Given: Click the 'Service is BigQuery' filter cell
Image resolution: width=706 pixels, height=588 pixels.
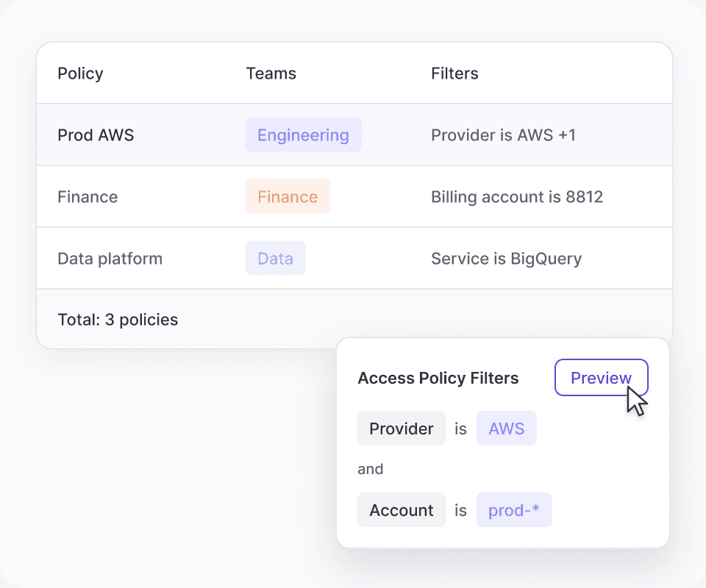Looking at the screenshot, I should point(506,259).
